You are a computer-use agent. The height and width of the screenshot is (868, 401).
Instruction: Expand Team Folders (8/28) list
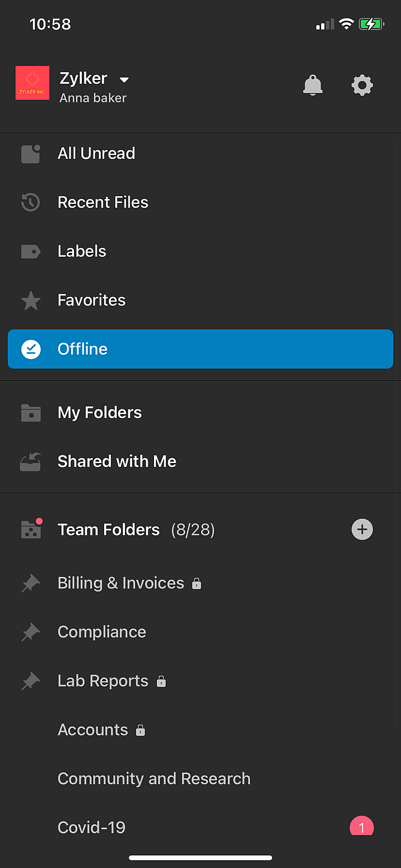pos(136,530)
